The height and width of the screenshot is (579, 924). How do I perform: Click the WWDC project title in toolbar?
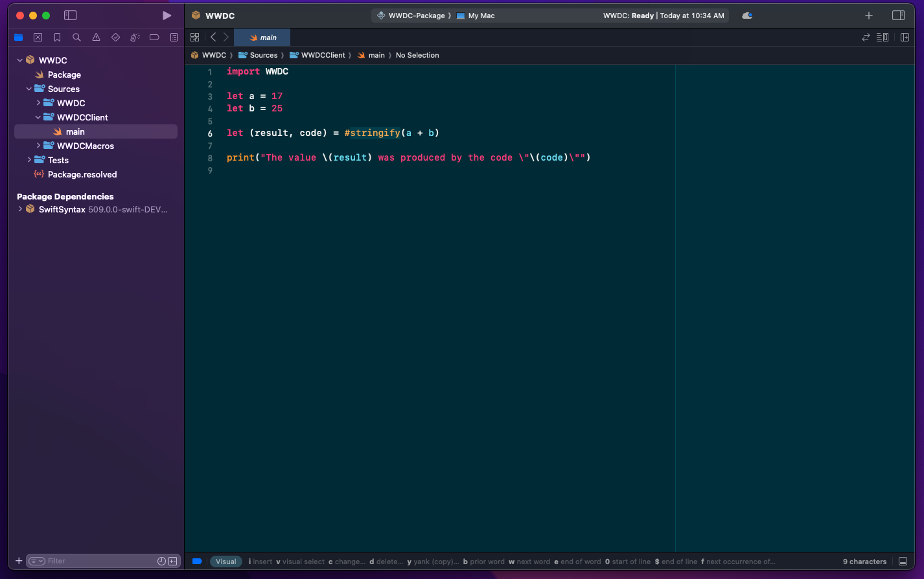[220, 16]
